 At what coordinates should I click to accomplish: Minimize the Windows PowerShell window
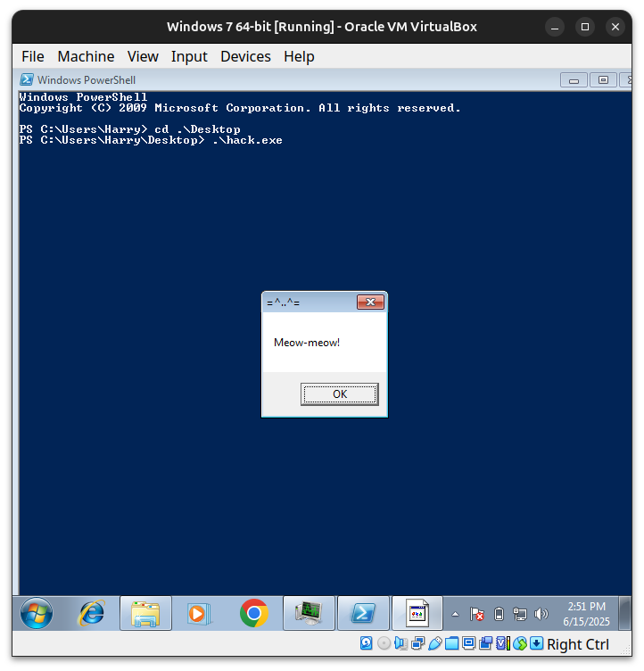coord(574,80)
